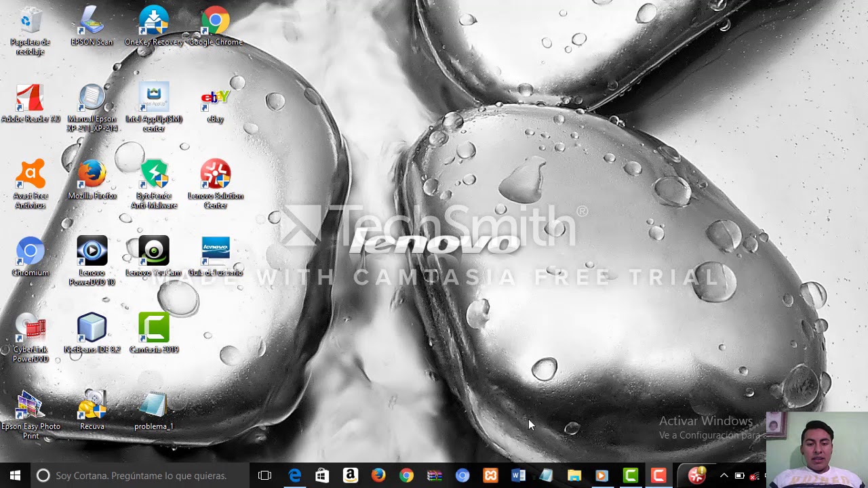
Task: Select the Avast Free Antivirus icon
Action: tap(30, 184)
